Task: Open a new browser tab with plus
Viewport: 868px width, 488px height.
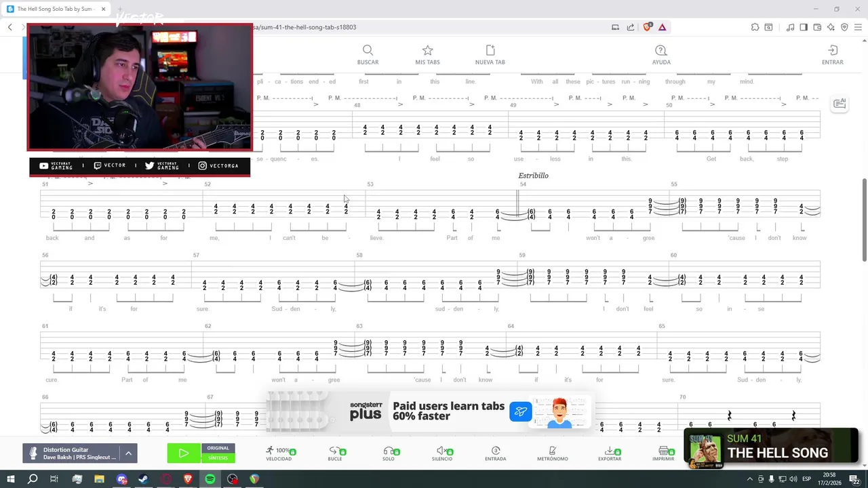Action: [x=120, y=9]
